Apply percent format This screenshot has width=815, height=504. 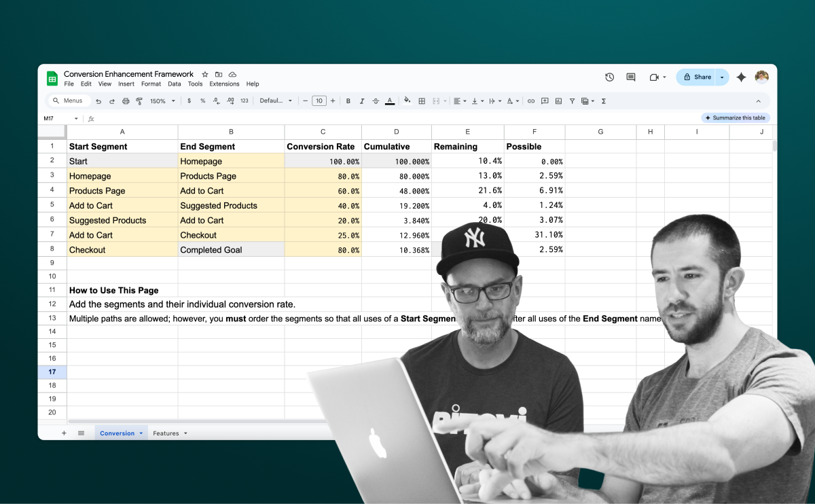[x=203, y=101]
